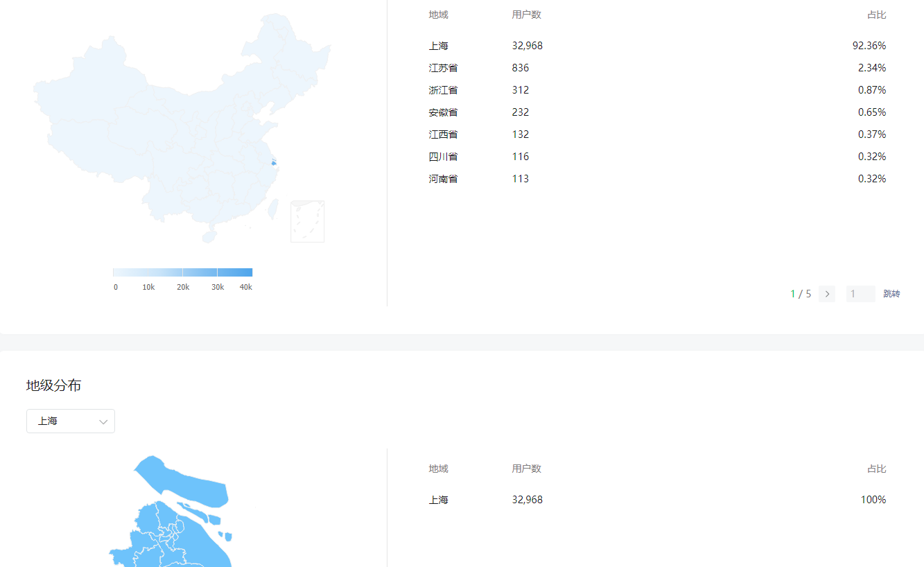Select the 安徽省 row label
The width and height of the screenshot is (924, 567).
click(x=443, y=112)
